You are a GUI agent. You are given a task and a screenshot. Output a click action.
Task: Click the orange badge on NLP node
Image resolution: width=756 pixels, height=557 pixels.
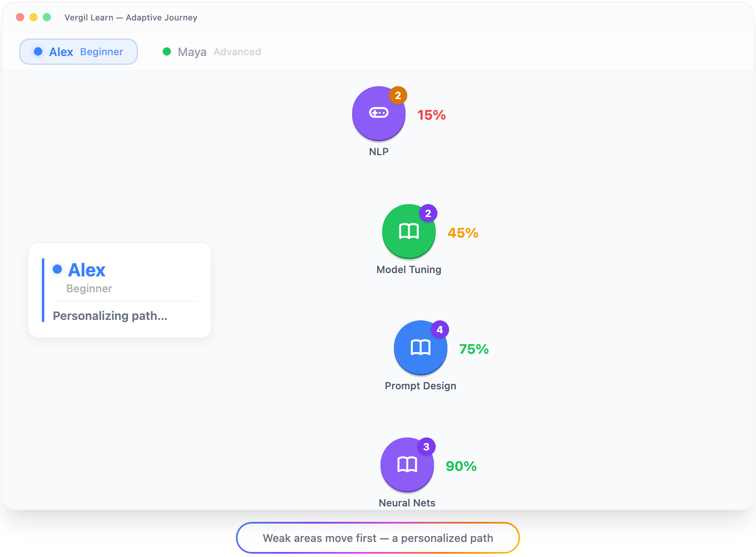click(398, 96)
